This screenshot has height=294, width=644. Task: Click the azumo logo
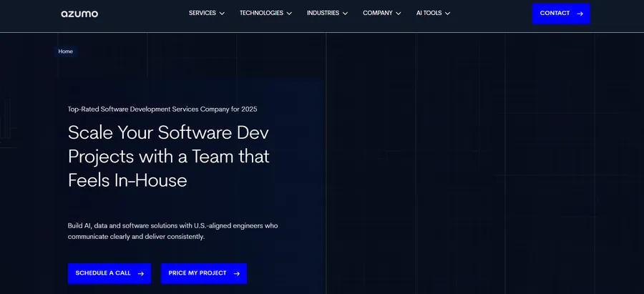79,14
